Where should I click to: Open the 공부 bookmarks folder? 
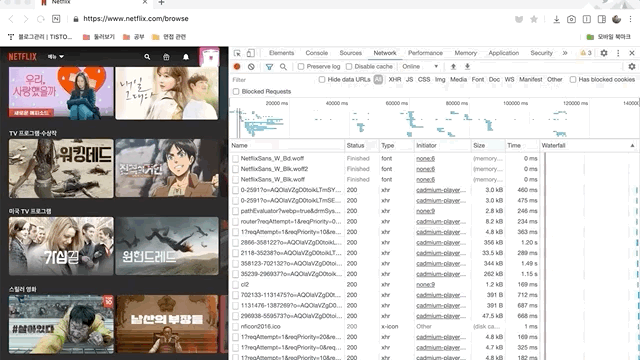point(134,37)
